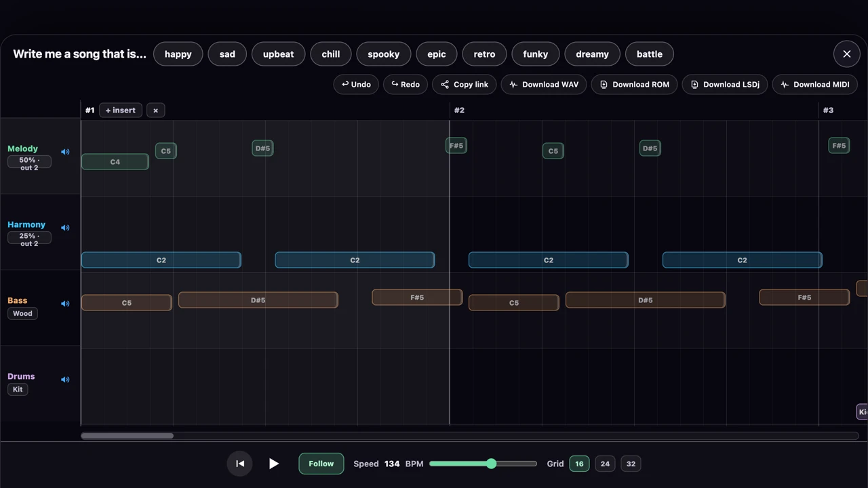Rewind playback to the start
The height and width of the screenshot is (488, 868).
pyautogui.click(x=240, y=464)
